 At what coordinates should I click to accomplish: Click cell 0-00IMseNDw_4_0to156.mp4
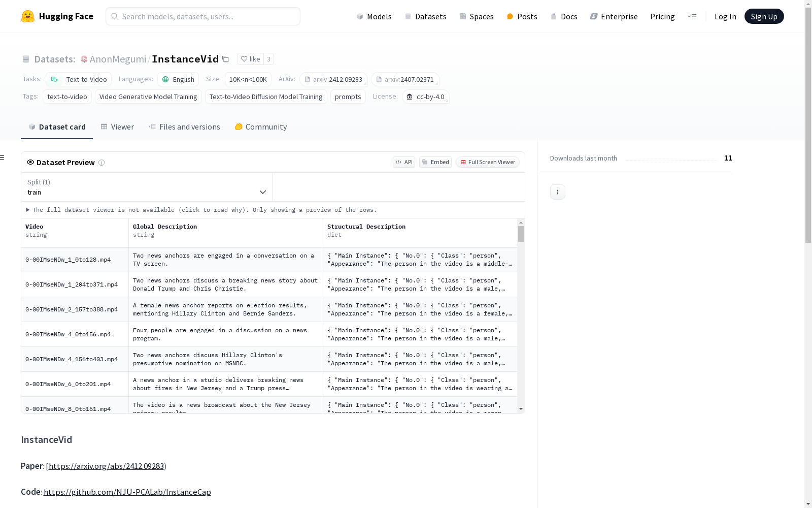tap(75, 334)
